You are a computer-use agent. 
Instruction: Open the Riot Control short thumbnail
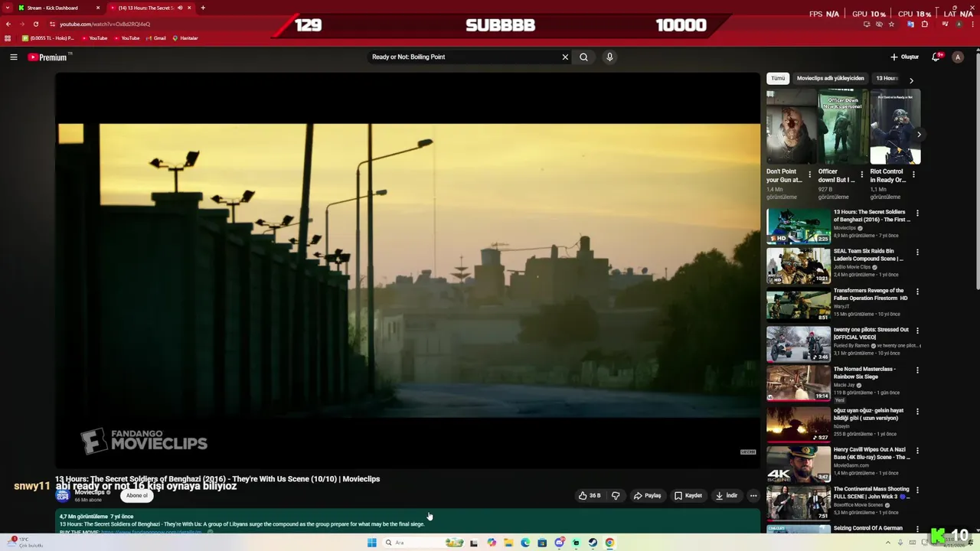[x=895, y=127]
